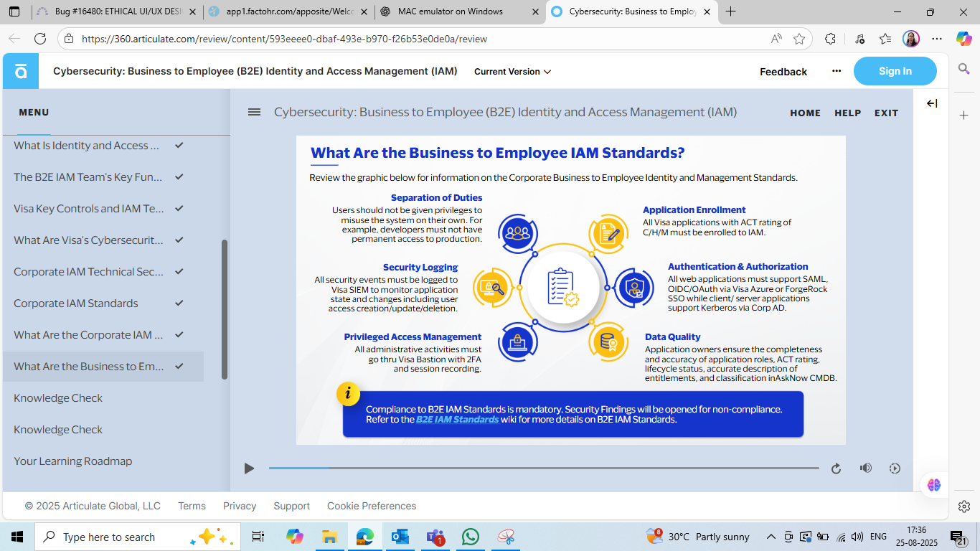Click the Windows Start button
The image size is (980, 551).
pos(17,537)
